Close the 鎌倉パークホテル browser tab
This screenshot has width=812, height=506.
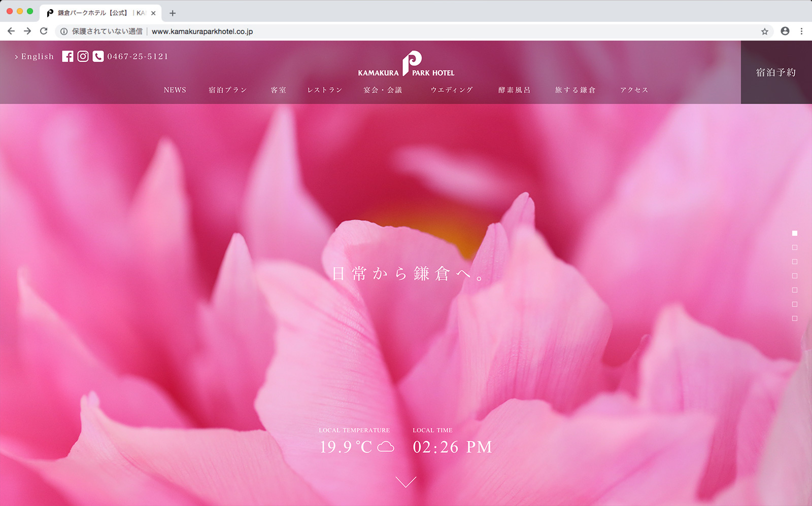pos(153,13)
